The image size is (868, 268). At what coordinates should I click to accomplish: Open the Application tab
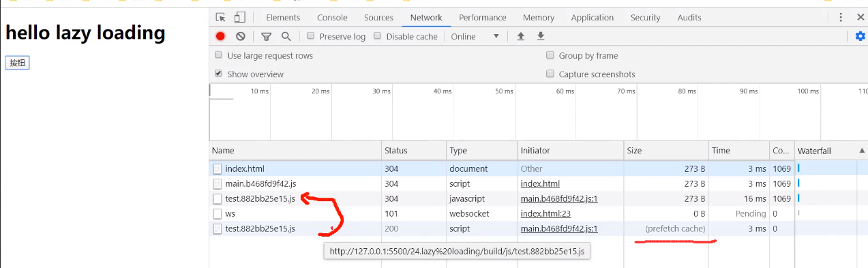coord(593,18)
